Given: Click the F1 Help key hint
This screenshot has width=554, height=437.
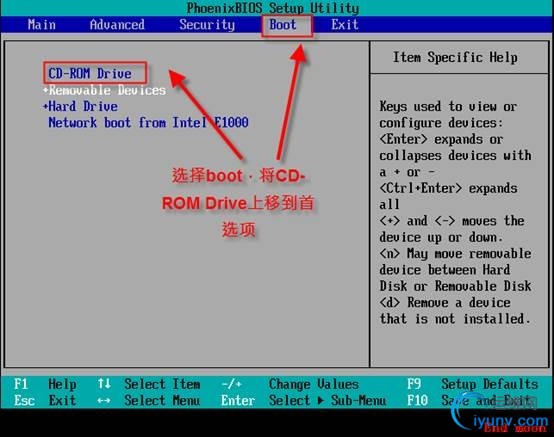Looking at the screenshot, I should click(x=45, y=384).
